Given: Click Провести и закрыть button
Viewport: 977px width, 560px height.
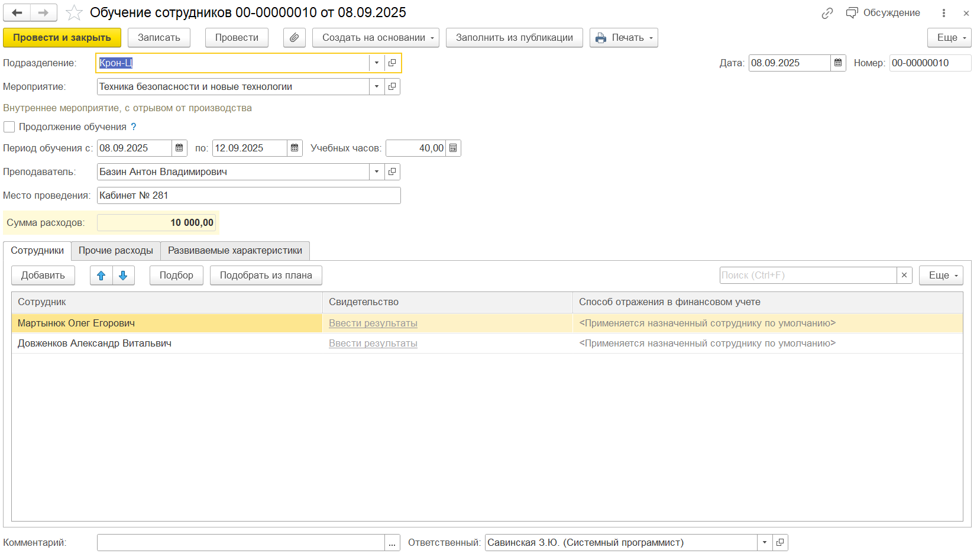Looking at the screenshot, I should tap(62, 38).
